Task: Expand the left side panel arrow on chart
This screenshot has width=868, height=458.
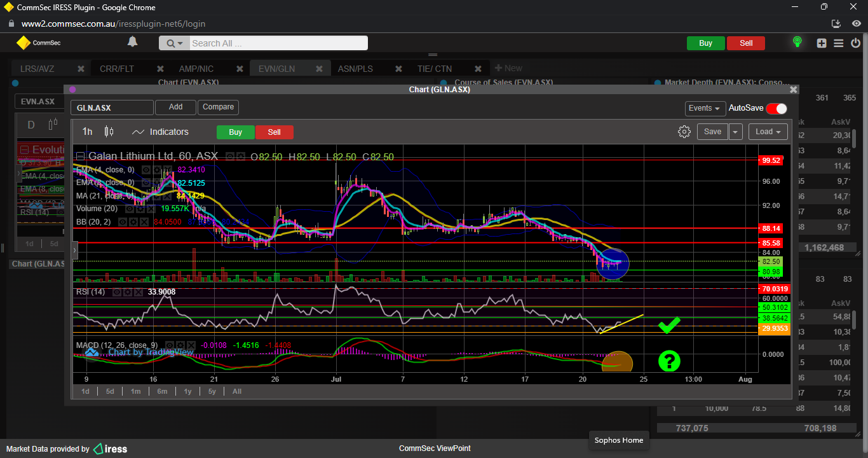Action: (x=74, y=251)
